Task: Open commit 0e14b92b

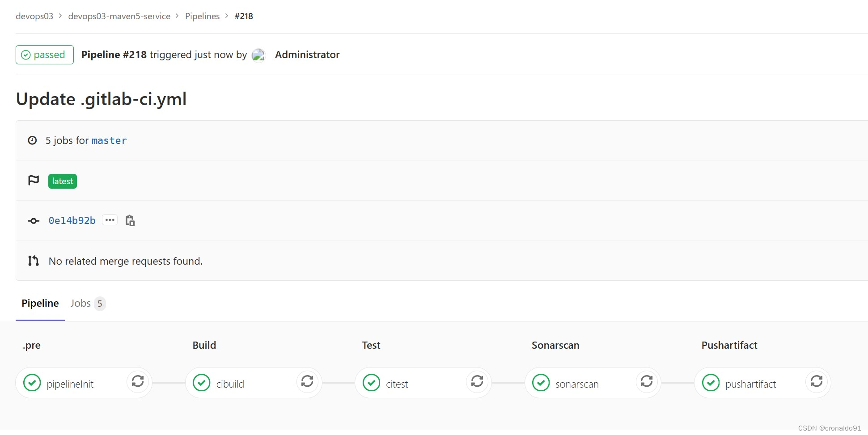Action: 72,220
